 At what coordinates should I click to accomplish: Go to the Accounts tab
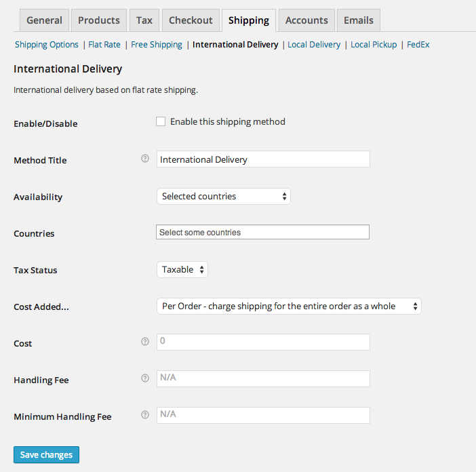coord(306,20)
